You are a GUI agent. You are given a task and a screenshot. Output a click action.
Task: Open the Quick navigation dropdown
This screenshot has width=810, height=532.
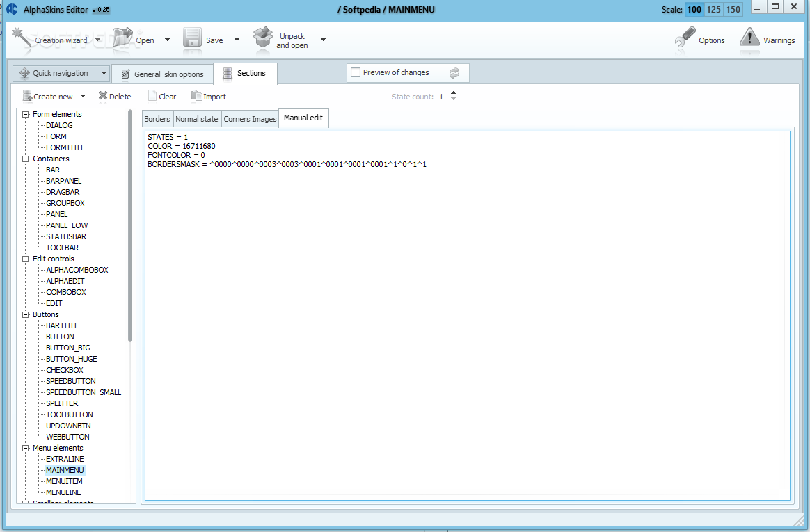click(104, 73)
